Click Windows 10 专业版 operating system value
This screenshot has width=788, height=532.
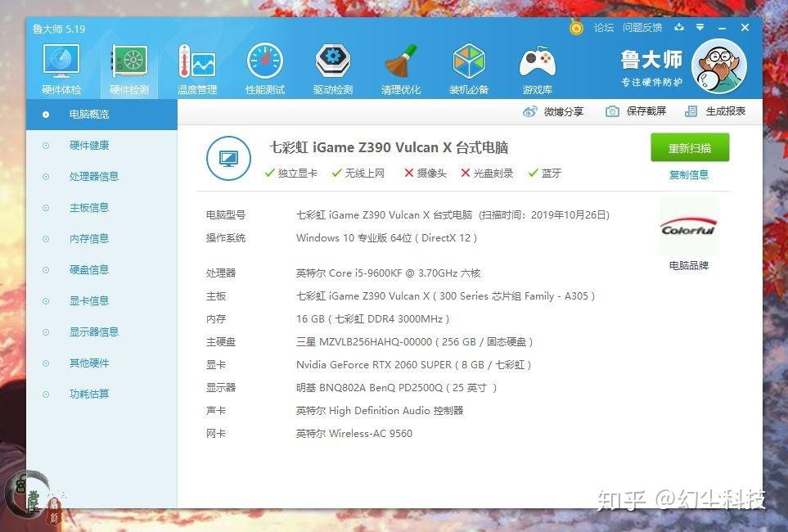(386, 238)
